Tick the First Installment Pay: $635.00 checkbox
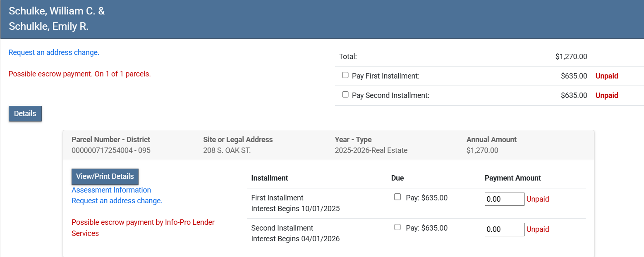The width and height of the screenshot is (644, 257). (x=397, y=197)
